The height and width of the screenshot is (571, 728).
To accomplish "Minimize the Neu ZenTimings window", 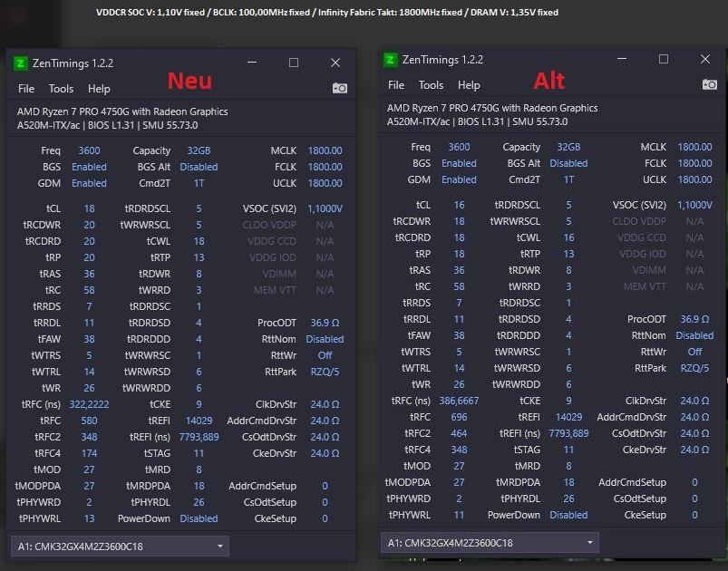I will click(x=252, y=63).
